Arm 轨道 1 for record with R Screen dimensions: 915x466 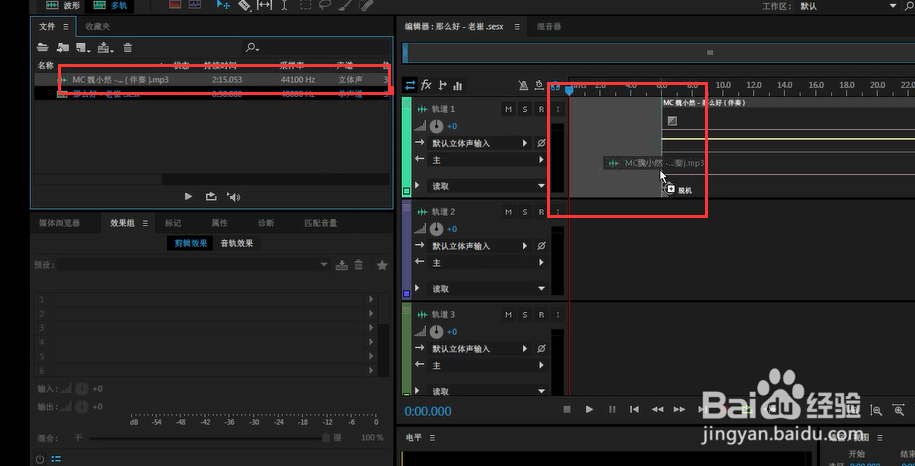pos(541,109)
